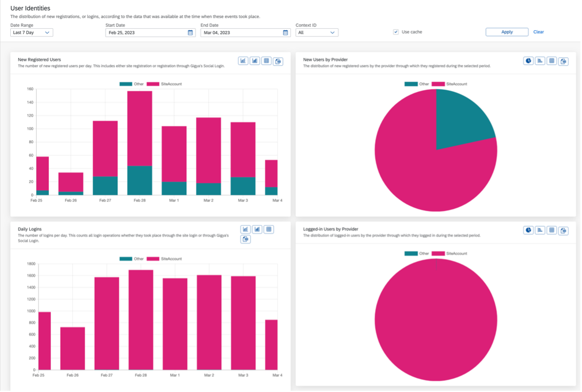
Task: Export the Daily Logins chart
Action: 245,239
